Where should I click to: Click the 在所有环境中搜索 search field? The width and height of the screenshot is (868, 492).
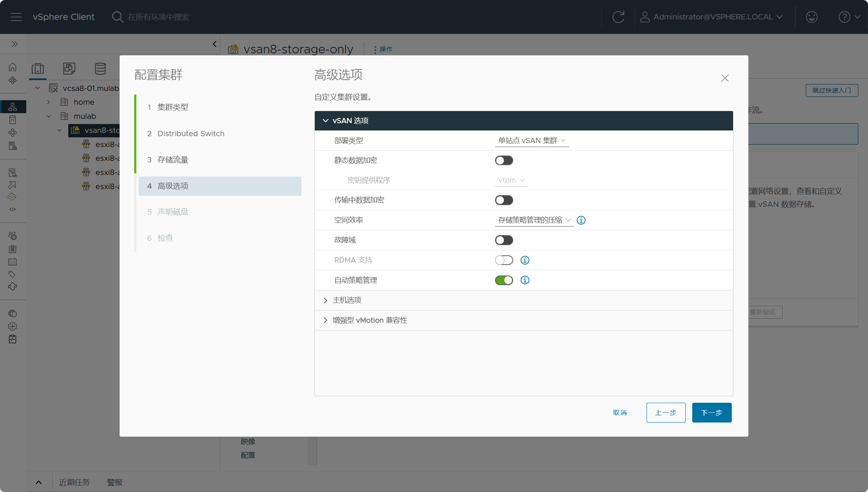(158, 17)
